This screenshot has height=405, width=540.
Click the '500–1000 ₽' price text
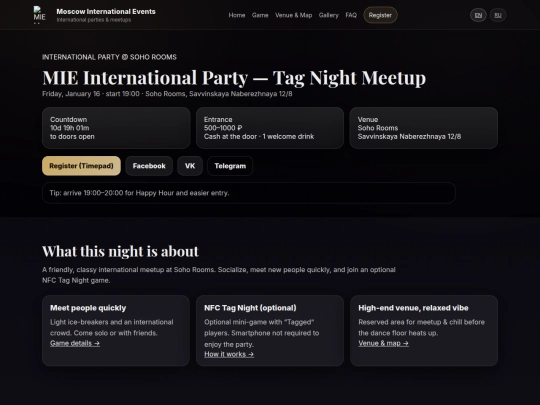[223, 128]
